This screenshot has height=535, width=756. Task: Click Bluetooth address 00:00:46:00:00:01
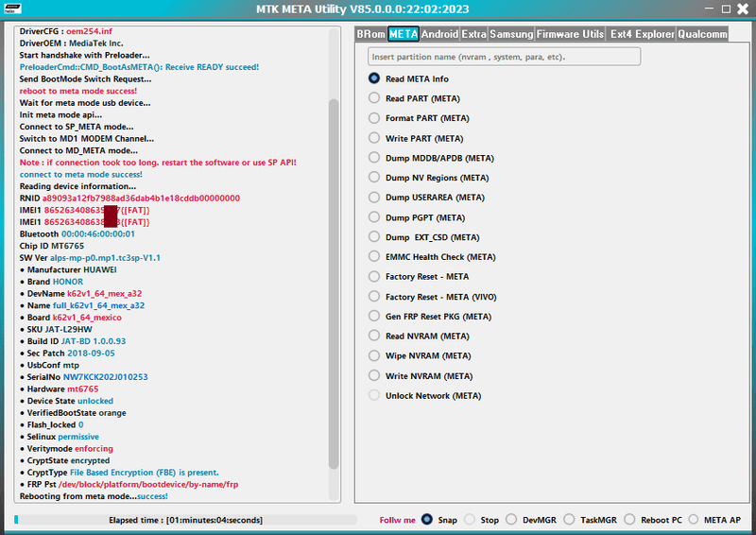(98, 234)
